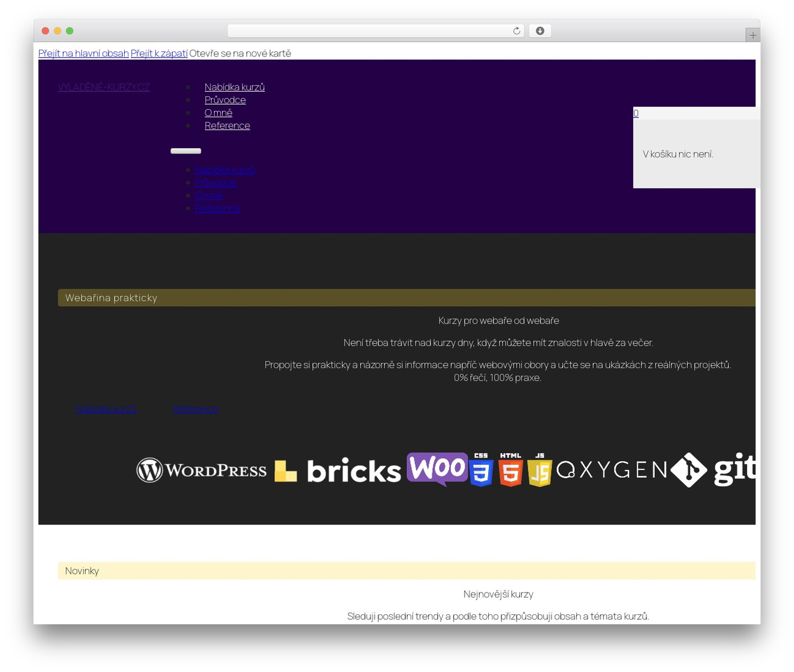This screenshot has height=672, width=794.
Task: Click the 'Otevře se na nové kartě' text
Action: click(240, 53)
